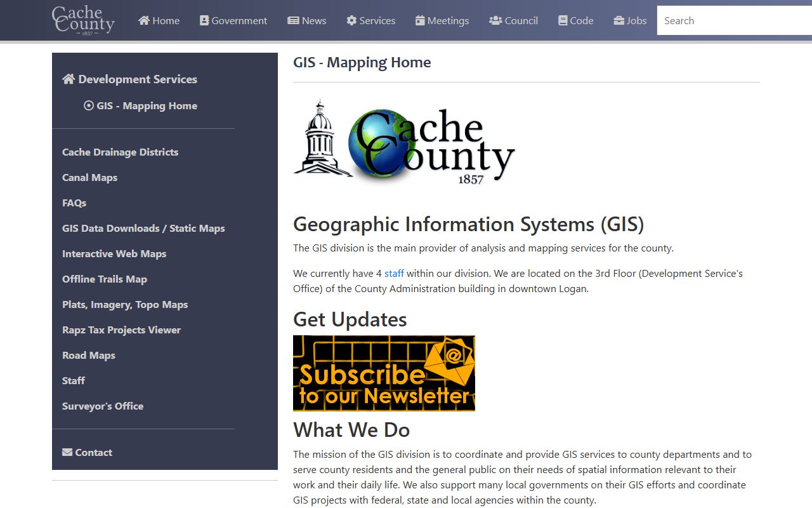
Task: Open the FAQs sidebar link
Action: [74, 203]
